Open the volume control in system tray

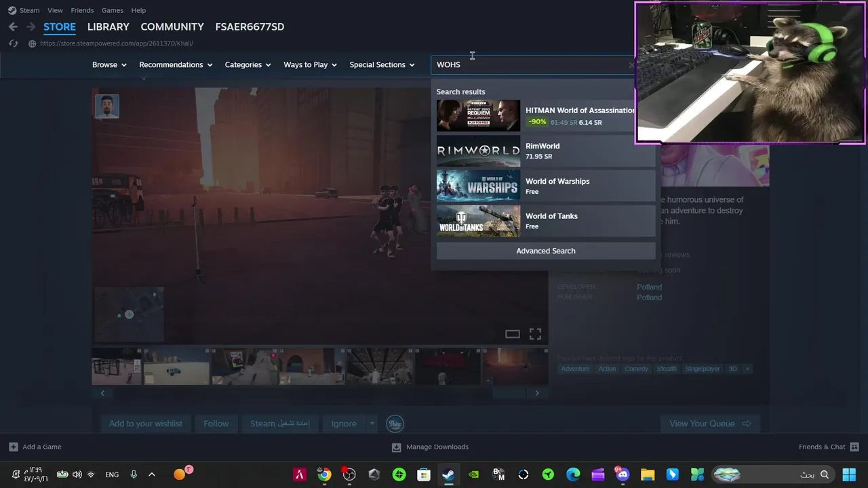click(77, 474)
